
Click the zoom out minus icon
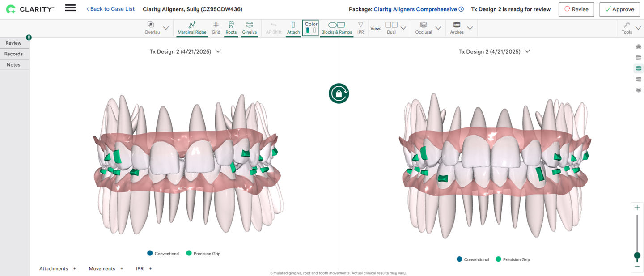(637, 267)
